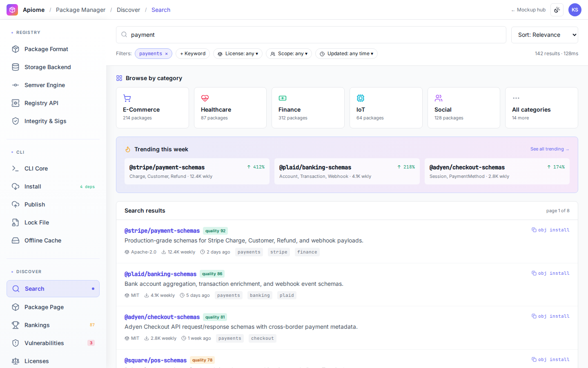This screenshot has width=588, height=368.
Task: Click the Apiome logo icon
Action: (x=12, y=10)
